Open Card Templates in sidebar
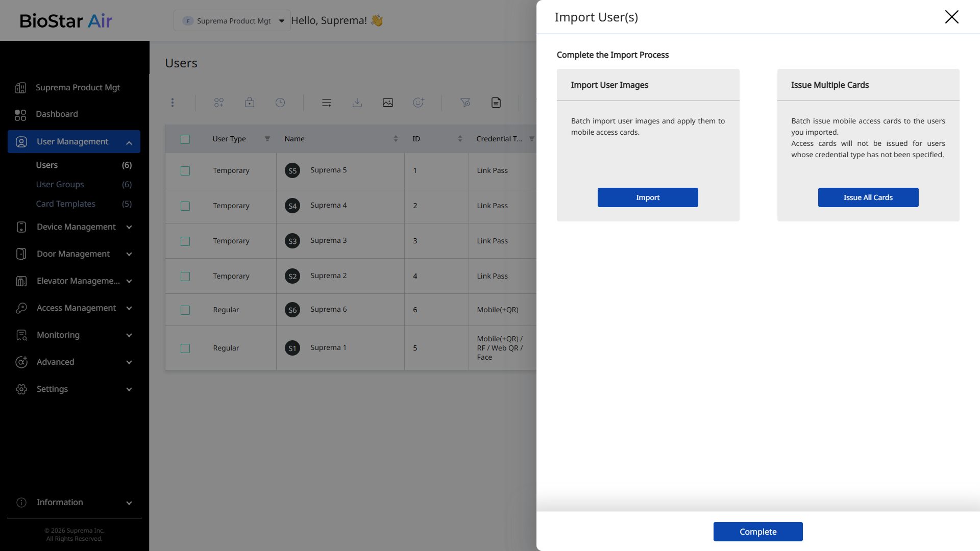Image resolution: width=980 pixels, height=551 pixels. pyautogui.click(x=66, y=204)
